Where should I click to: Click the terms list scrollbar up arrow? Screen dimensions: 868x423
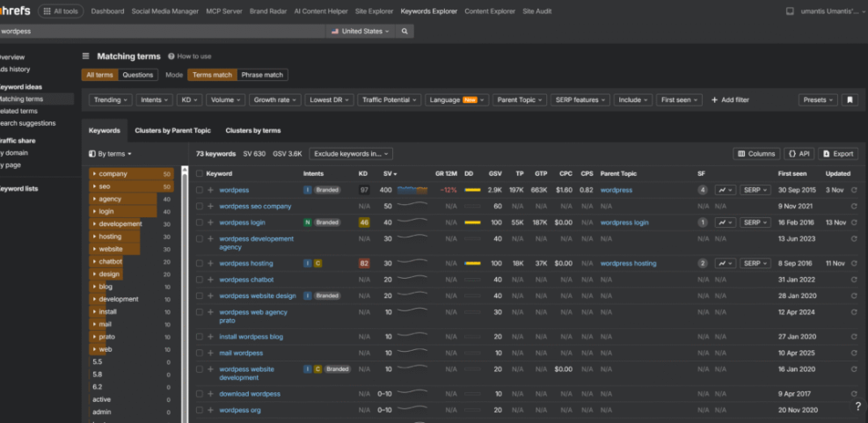[x=185, y=170]
